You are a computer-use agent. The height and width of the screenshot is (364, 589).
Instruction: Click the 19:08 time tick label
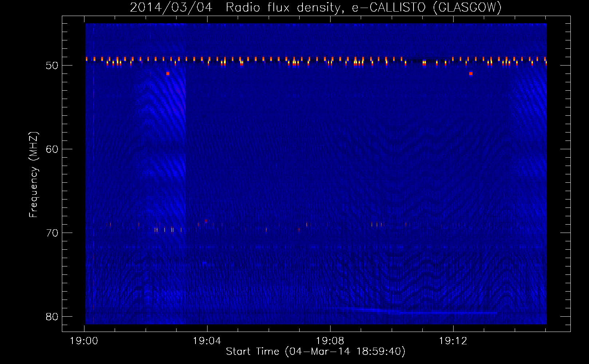click(x=330, y=341)
